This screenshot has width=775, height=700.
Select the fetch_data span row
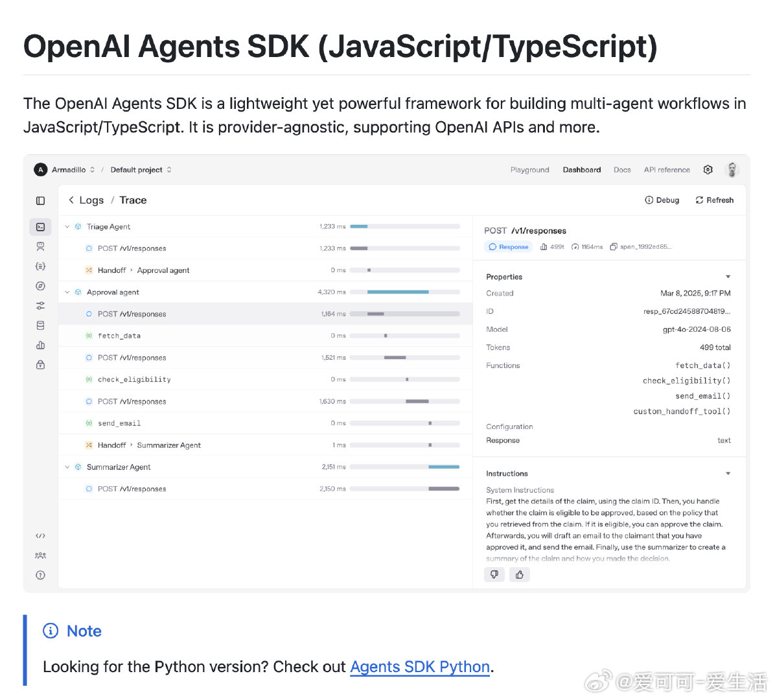pos(266,336)
